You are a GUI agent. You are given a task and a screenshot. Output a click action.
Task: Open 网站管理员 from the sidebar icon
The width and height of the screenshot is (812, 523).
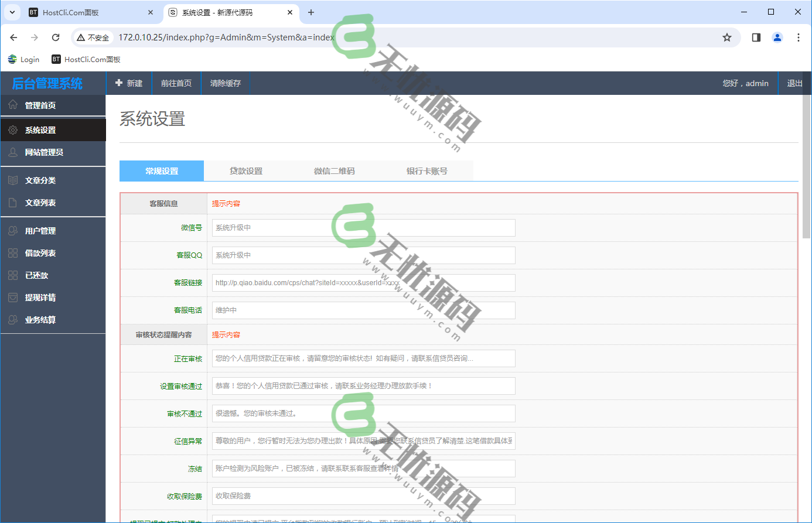coord(13,152)
